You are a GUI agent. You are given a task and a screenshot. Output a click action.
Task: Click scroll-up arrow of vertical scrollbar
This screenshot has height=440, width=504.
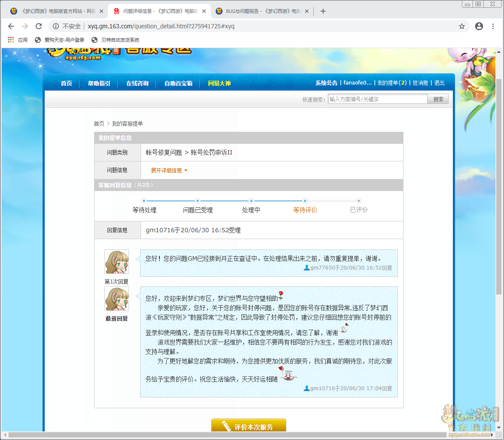pos(498,52)
